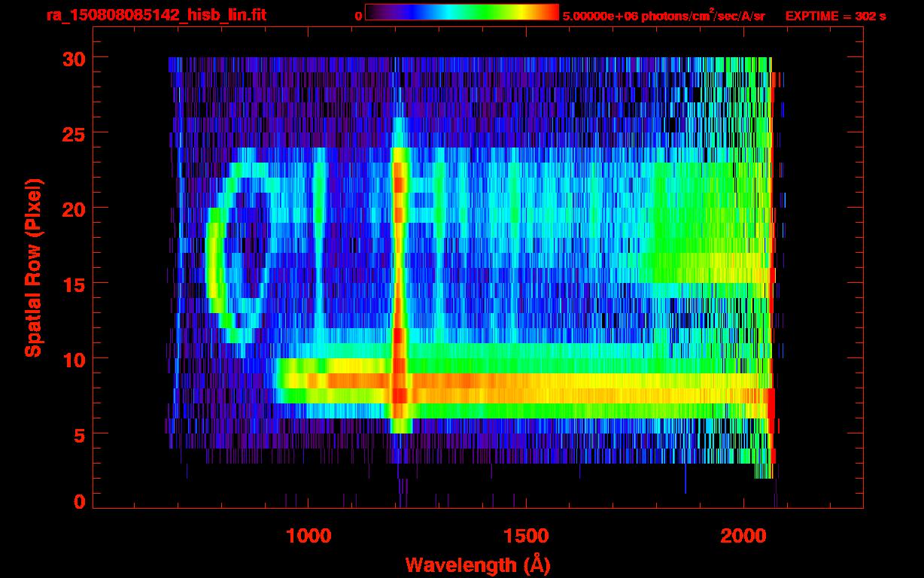Viewport: 924px width, 578px height.
Task: Click the 1000 wavelength tick label
Action: click(309, 535)
